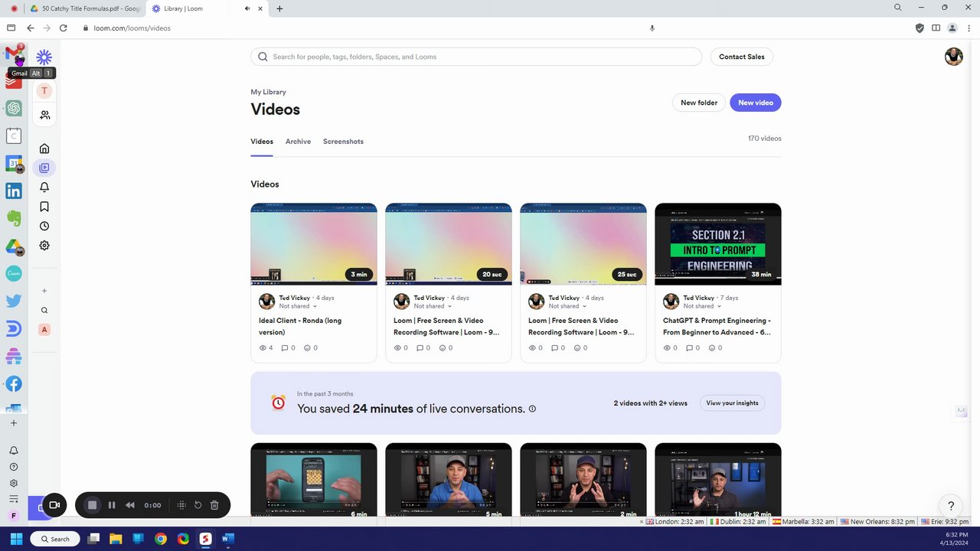This screenshot has height=551, width=980.
Task: Stop the recording with the square button
Action: click(x=93, y=505)
